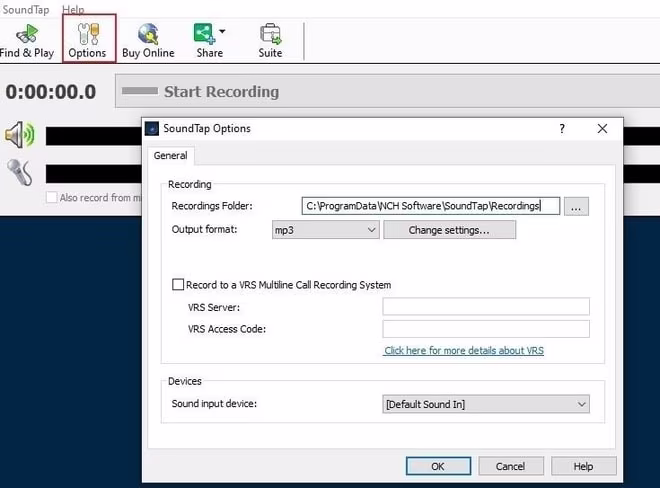Screen dimensions: 660x488
Task: Click the 0:00:00.0 recording timer
Action: [51, 91]
